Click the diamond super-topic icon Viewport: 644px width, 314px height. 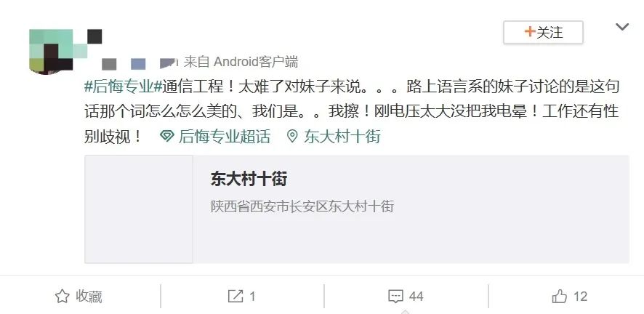(x=166, y=136)
